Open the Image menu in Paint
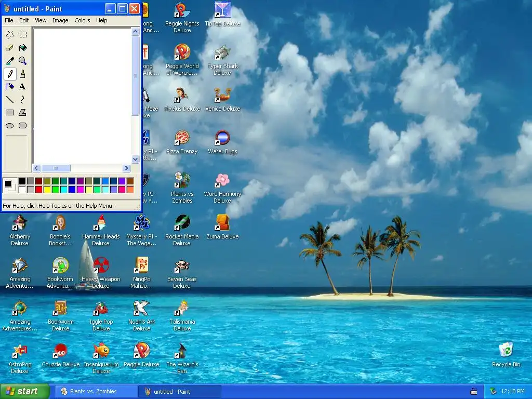532x399 pixels. [60, 20]
